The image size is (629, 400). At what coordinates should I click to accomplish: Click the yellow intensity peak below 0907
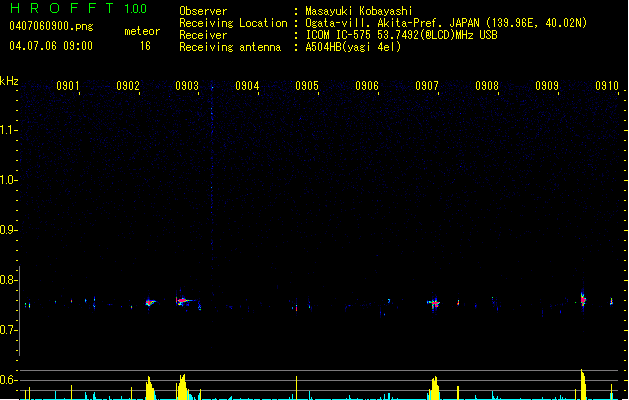tap(435, 388)
